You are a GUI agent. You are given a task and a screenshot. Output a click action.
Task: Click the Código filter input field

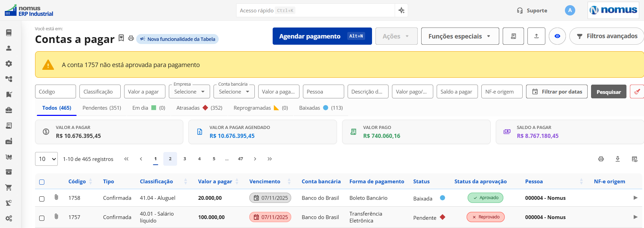[x=55, y=91]
